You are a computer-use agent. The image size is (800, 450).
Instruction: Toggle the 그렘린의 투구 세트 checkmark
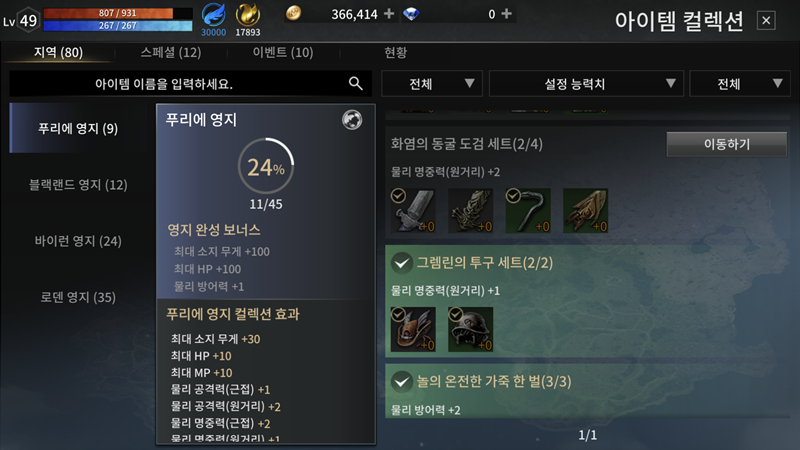[x=402, y=263]
